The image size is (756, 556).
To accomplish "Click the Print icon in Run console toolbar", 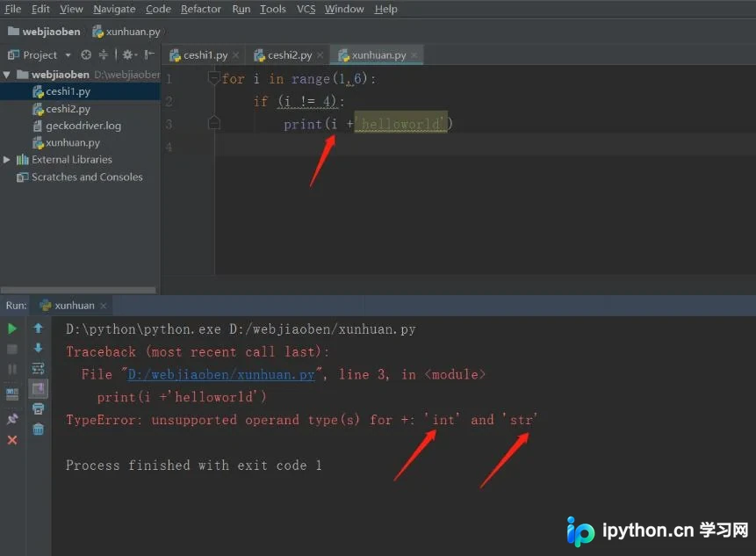I will pyautogui.click(x=38, y=409).
